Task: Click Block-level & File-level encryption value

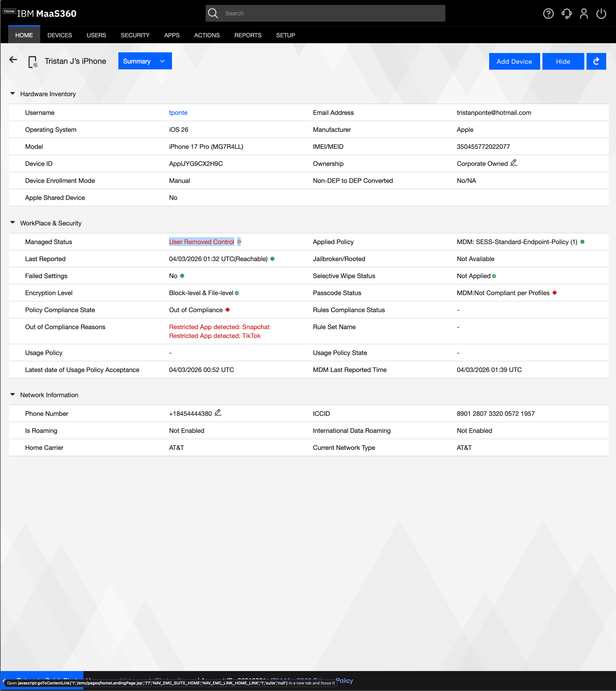Action: point(201,293)
